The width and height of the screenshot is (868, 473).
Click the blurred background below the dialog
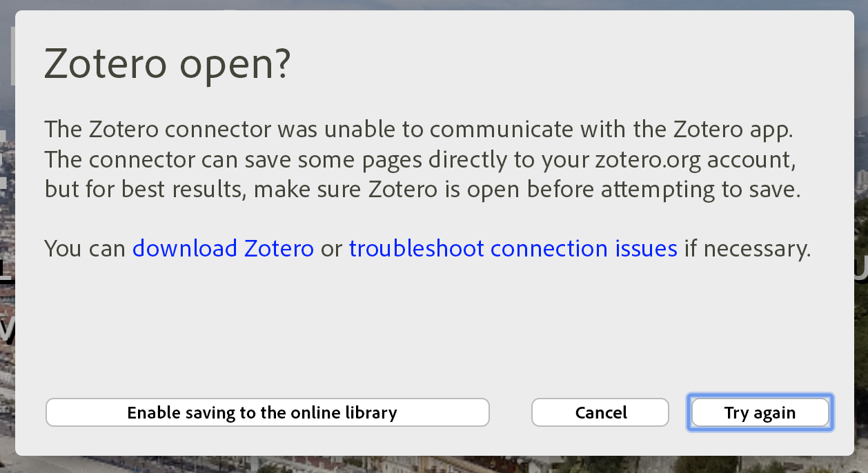click(x=433, y=465)
